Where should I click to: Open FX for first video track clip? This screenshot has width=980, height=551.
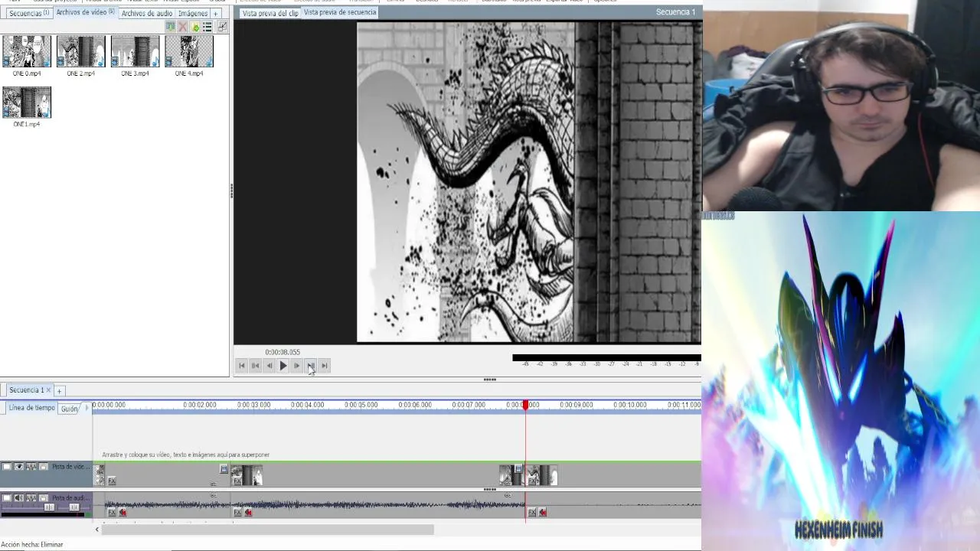click(x=112, y=481)
